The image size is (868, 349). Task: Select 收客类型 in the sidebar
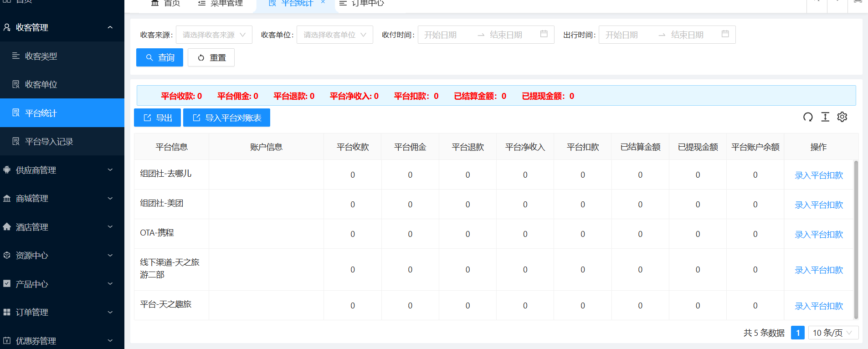coord(41,56)
